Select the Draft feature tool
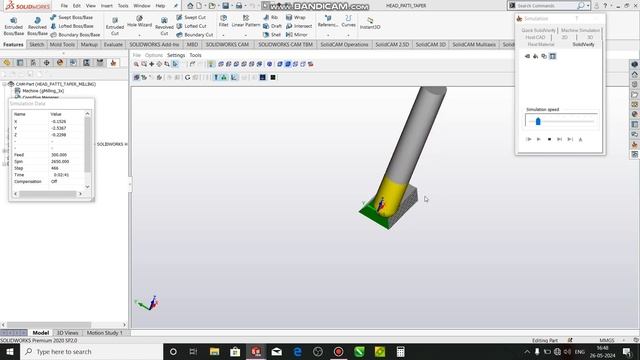The image size is (640, 360). click(x=272, y=26)
